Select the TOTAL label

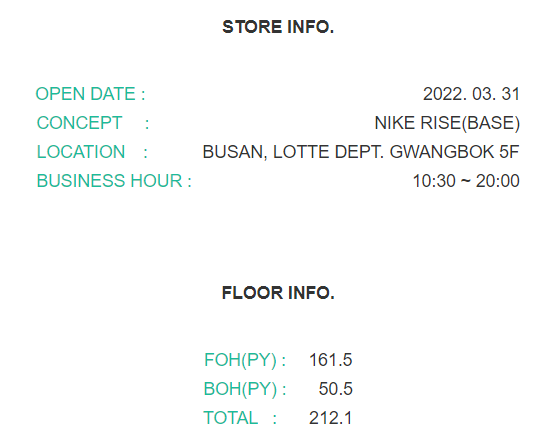(x=230, y=418)
